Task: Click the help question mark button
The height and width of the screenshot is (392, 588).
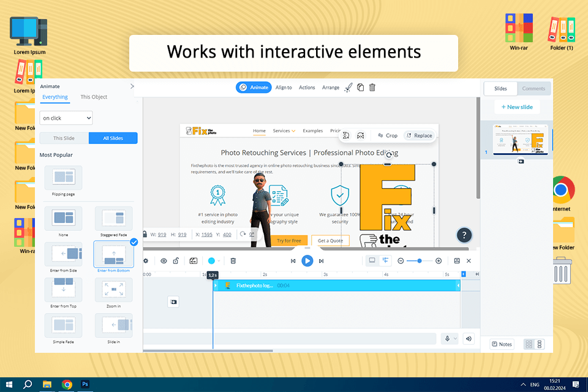Action: click(x=464, y=235)
